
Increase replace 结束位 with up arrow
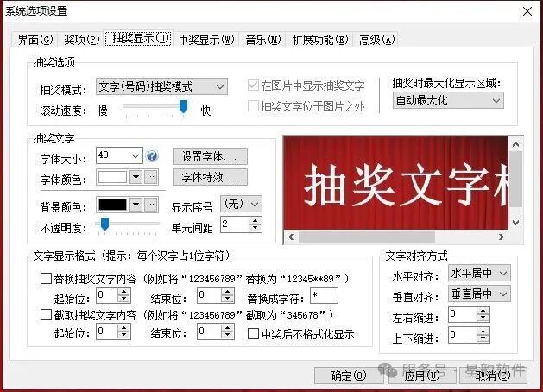tap(227, 292)
